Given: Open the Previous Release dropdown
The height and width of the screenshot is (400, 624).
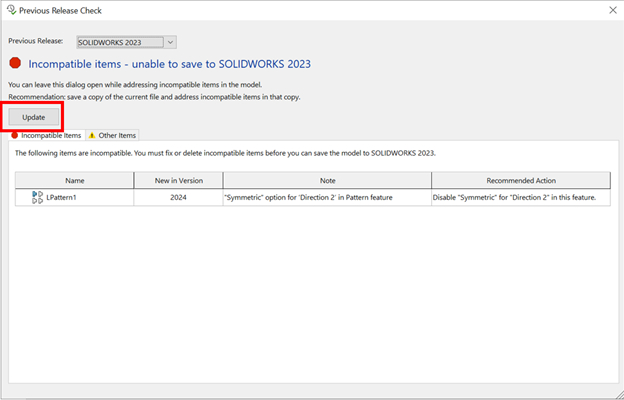Looking at the screenshot, I should click(x=126, y=42).
